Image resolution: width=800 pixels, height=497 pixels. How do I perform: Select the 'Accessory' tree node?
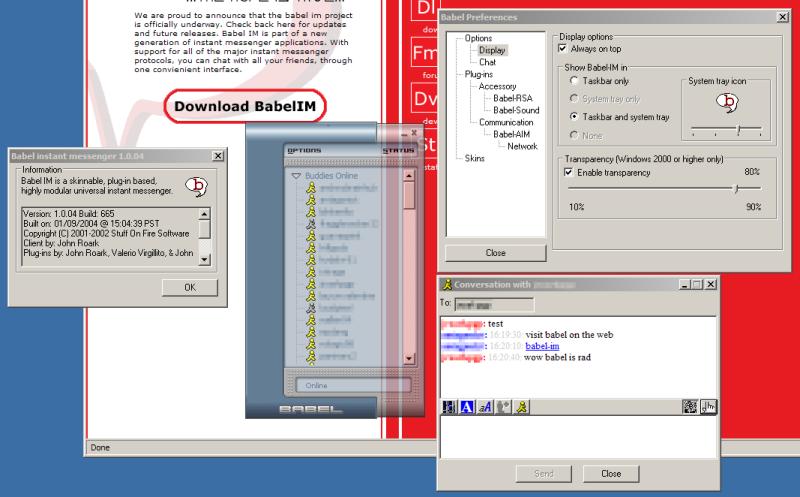[497, 86]
